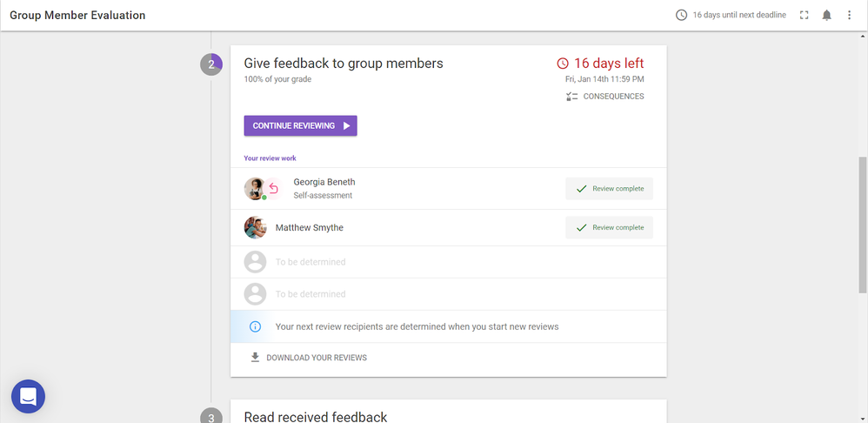Open the chat support bubble
The image size is (868, 423).
[x=28, y=397]
